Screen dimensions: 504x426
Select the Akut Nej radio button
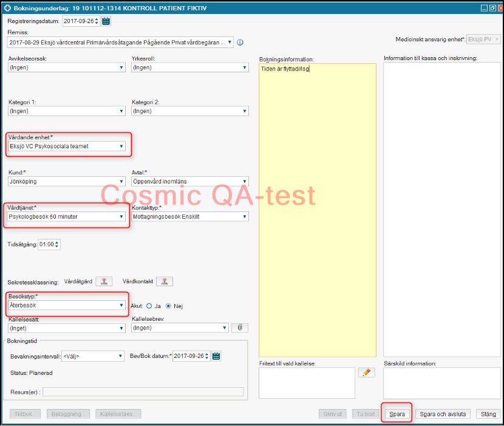point(169,306)
